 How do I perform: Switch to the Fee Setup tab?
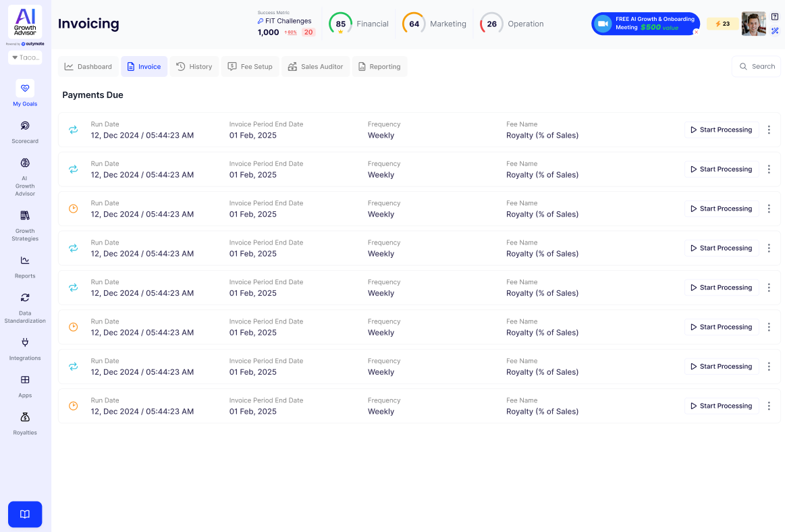point(250,67)
